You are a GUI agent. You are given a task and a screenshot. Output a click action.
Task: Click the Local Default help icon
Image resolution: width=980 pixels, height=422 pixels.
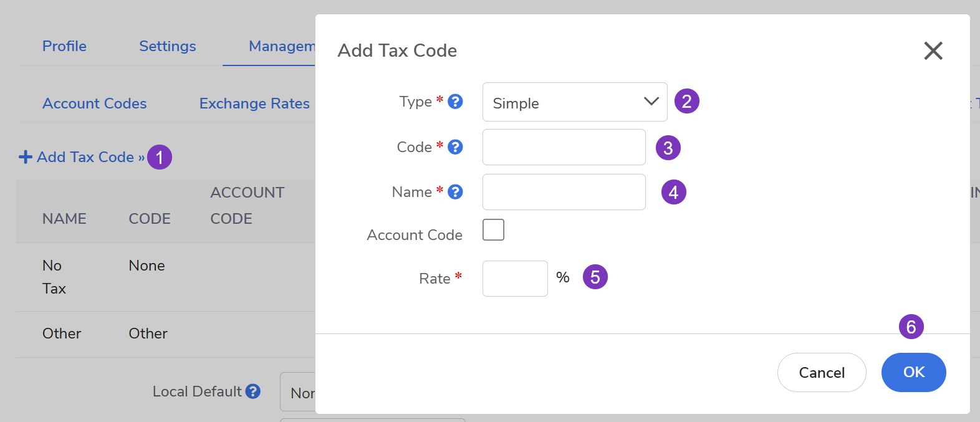(252, 391)
